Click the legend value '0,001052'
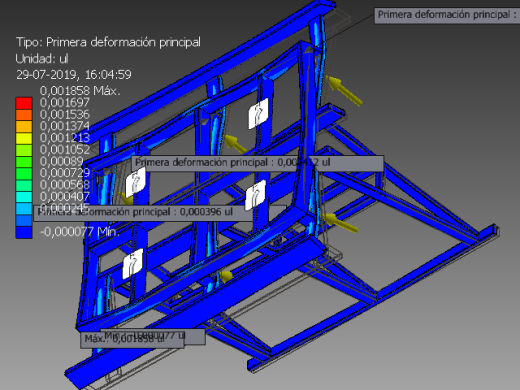Image resolution: width=520 pixels, height=390 pixels. [x=65, y=150]
